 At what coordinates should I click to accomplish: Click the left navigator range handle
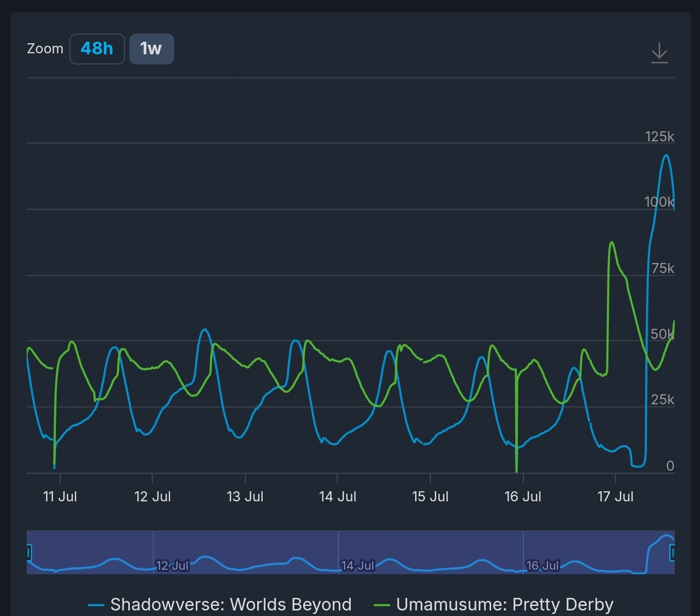(29, 553)
